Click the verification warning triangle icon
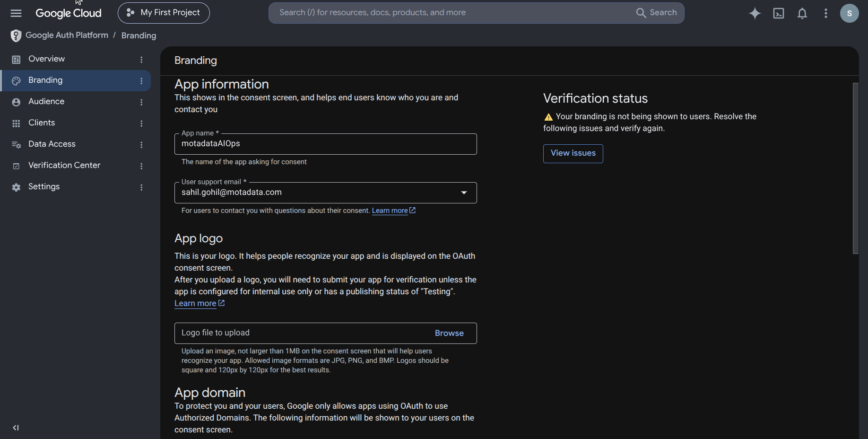This screenshot has width=868, height=439. tap(548, 117)
